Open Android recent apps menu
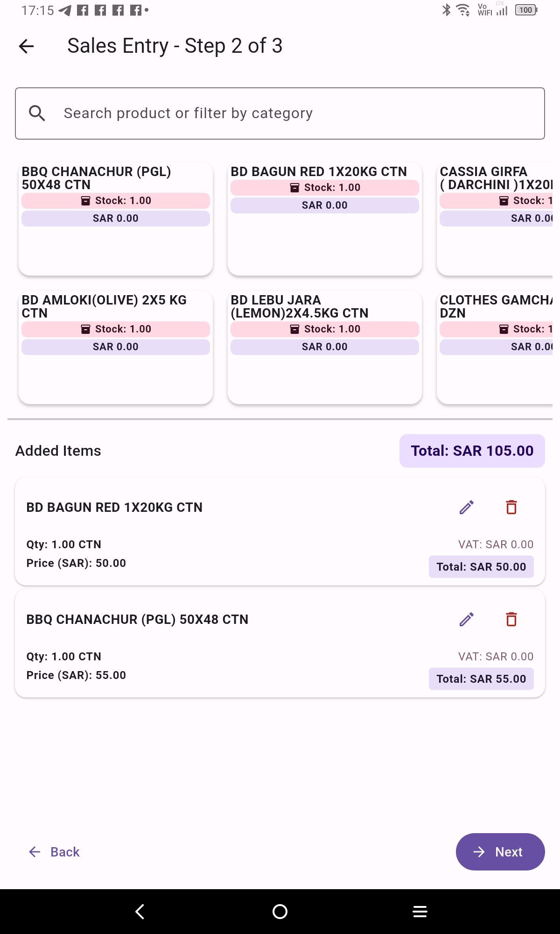Image resolution: width=560 pixels, height=934 pixels. [420, 911]
